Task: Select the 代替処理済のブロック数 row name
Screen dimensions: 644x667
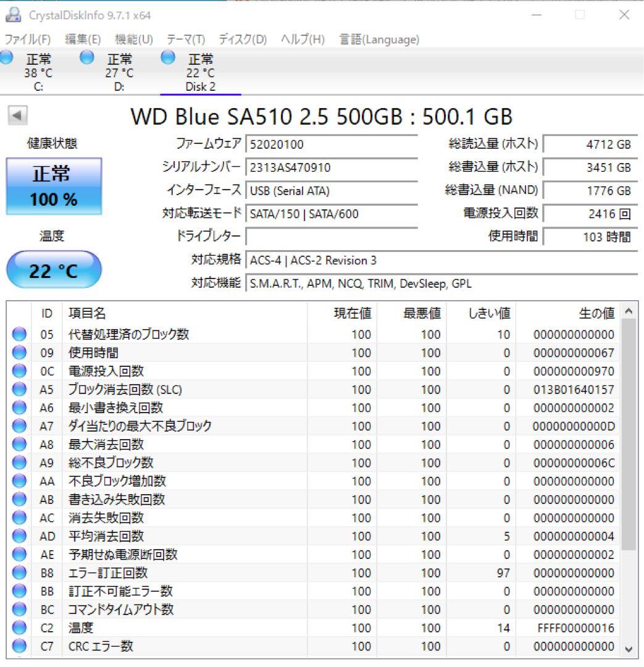Action: (128, 334)
